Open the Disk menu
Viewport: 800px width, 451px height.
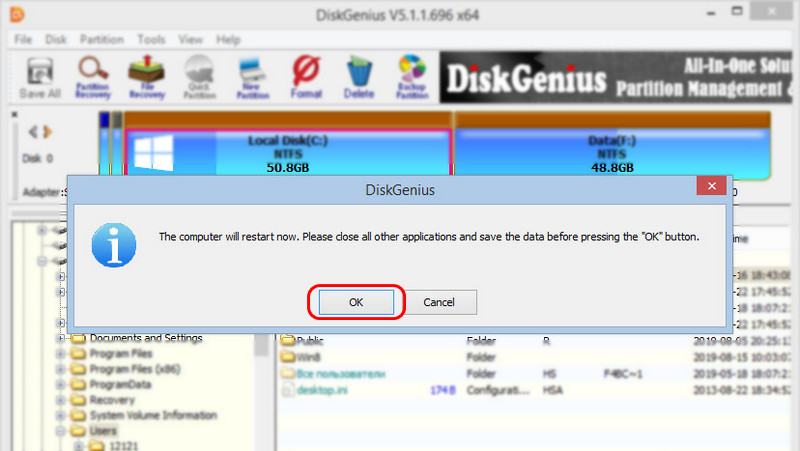click(56, 39)
